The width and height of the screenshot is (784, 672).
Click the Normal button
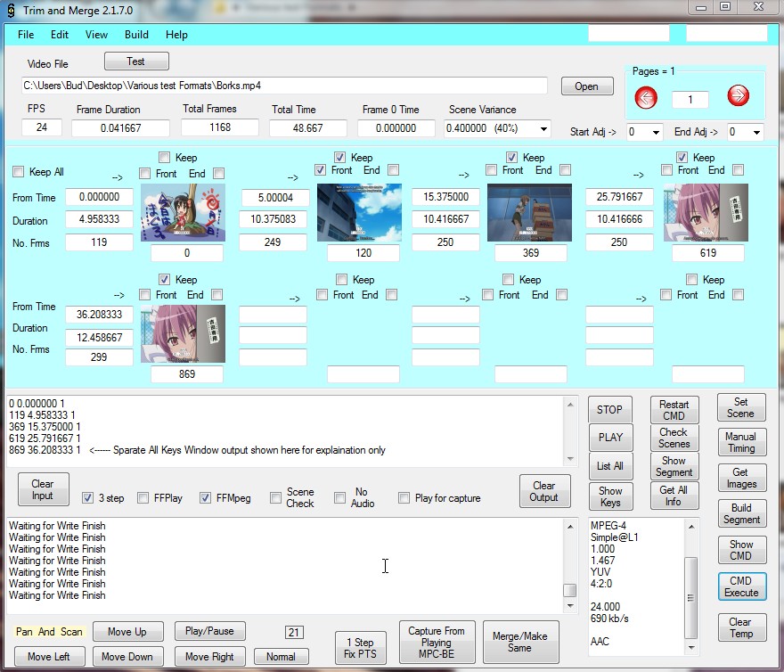[x=281, y=657]
